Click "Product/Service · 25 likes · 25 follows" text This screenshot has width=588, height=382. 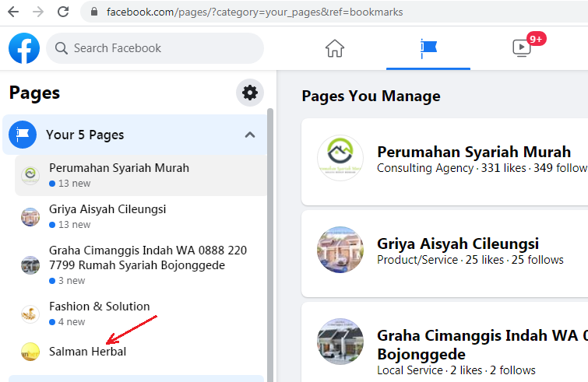[470, 260]
